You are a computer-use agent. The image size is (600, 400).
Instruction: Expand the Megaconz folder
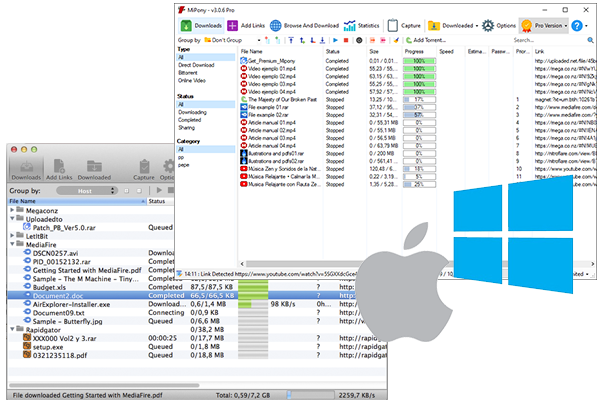[12, 210]
